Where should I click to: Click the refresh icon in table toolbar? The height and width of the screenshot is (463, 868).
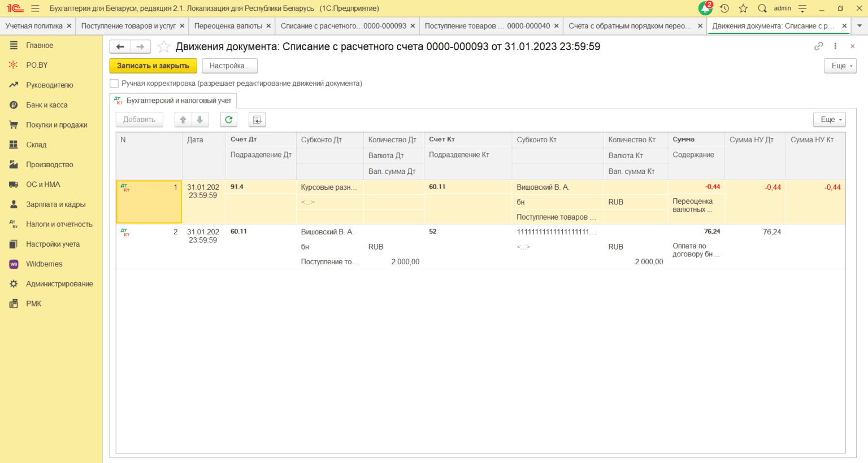coord(228,120)
